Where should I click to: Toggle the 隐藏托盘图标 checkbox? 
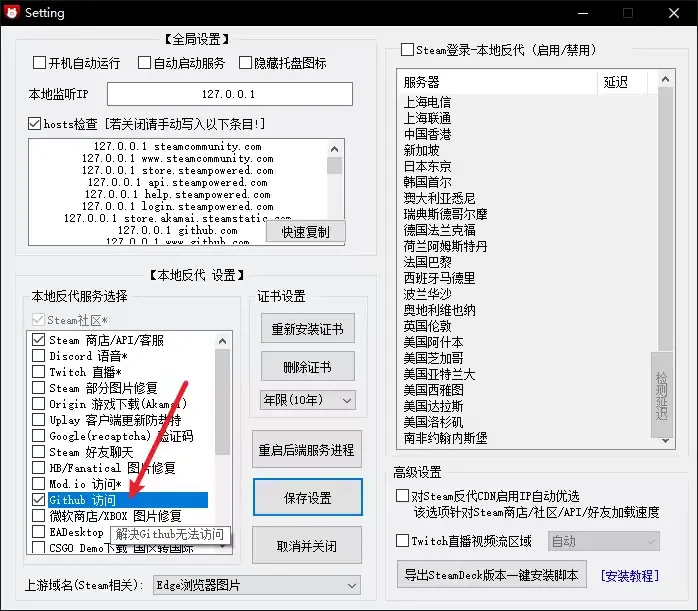pyautogui.click(x=245, y=63)
